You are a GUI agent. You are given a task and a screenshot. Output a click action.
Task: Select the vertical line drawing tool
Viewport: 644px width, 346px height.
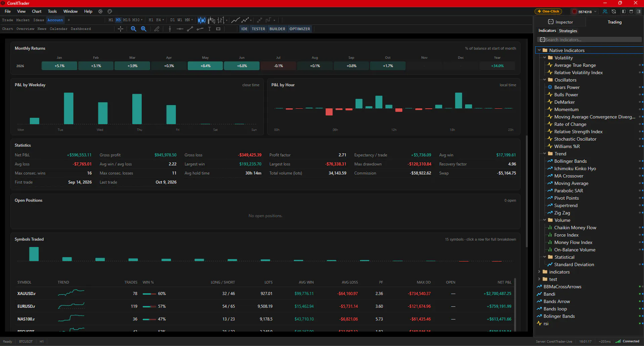(170, 29)
